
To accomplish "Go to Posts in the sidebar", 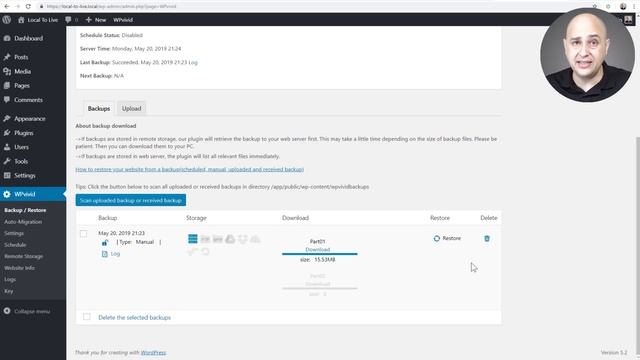I will (x=21, y=57).
